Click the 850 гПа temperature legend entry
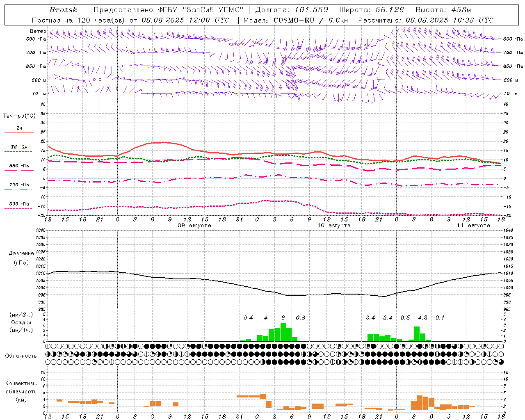525x420 pixels. coord(19,166)
